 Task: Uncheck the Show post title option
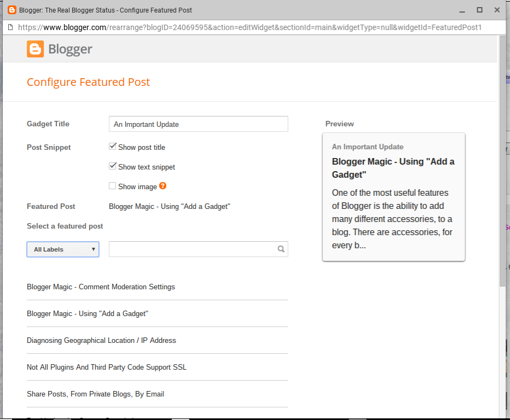pyautogui.click(x=112, y=146)
